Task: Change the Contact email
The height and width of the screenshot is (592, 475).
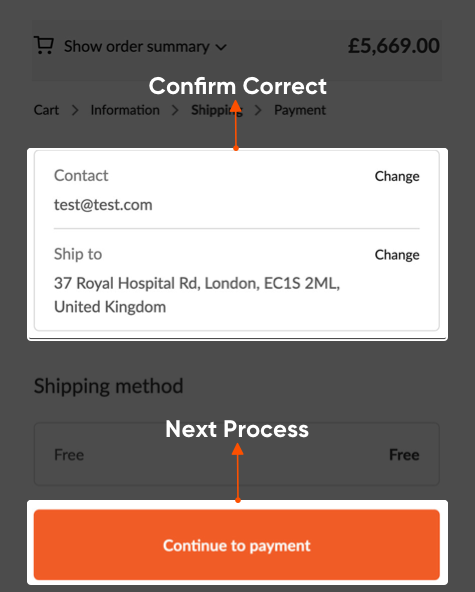Action: coord(397,176)
